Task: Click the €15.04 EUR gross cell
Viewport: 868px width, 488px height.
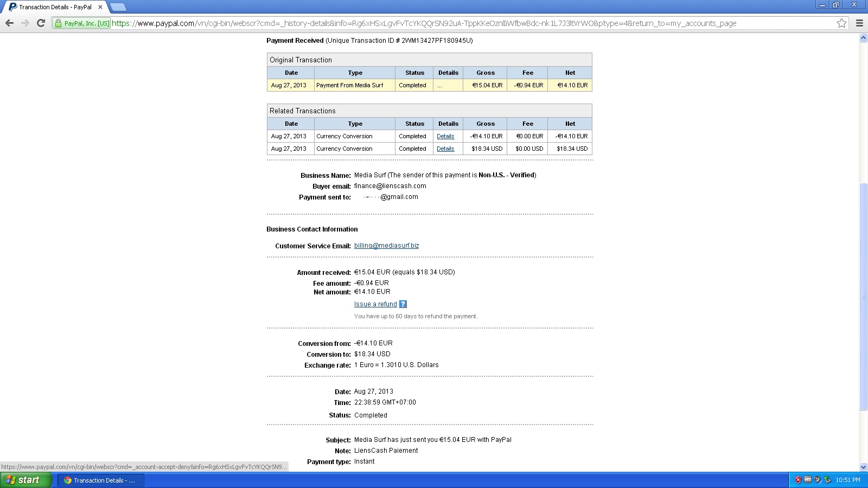Action: point(485,85)
